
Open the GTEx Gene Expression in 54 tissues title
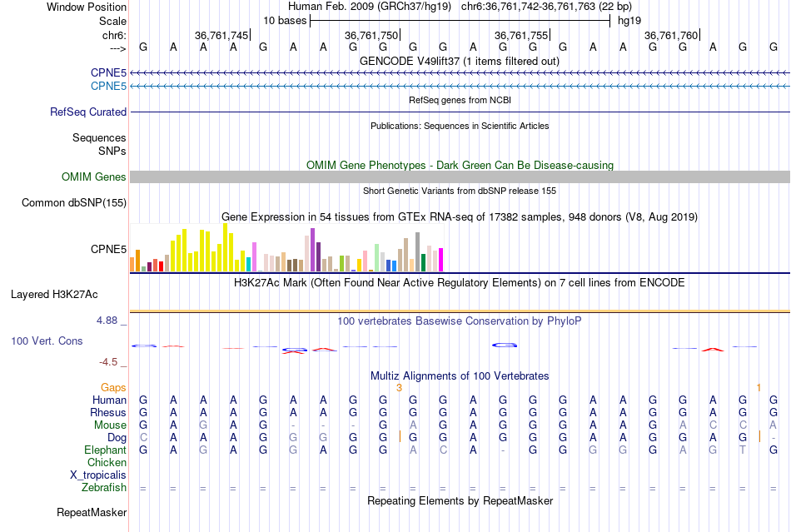point(460,216)
